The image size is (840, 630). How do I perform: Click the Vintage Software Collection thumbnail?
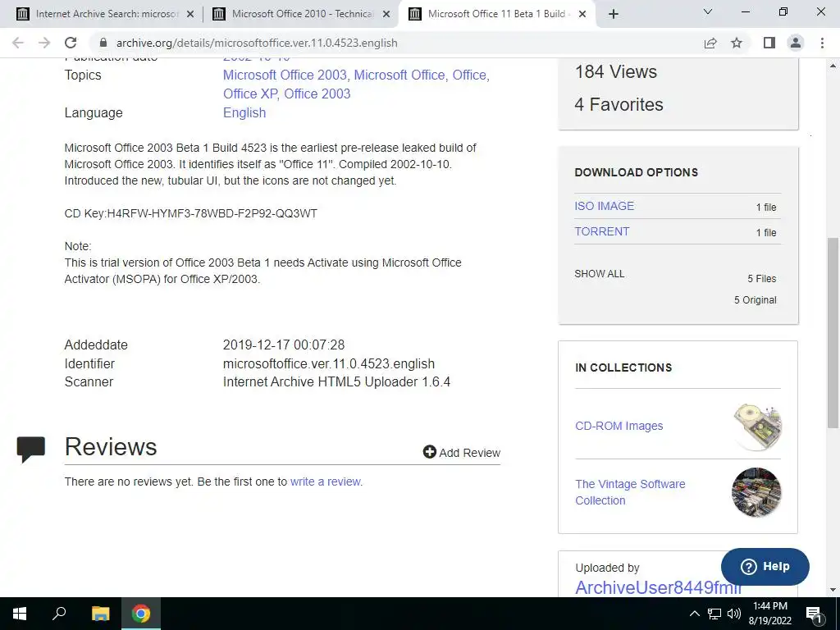[756, 492]
